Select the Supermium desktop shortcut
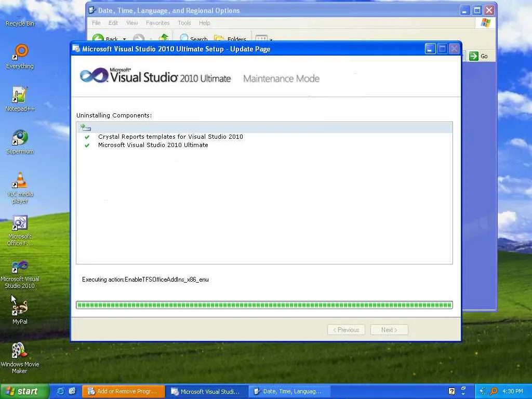532x399 pixels. 20,142
